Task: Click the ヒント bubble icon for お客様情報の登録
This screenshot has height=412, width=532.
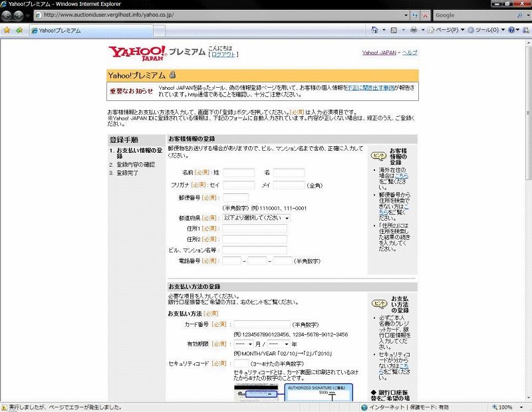Action: coord(378,155)
